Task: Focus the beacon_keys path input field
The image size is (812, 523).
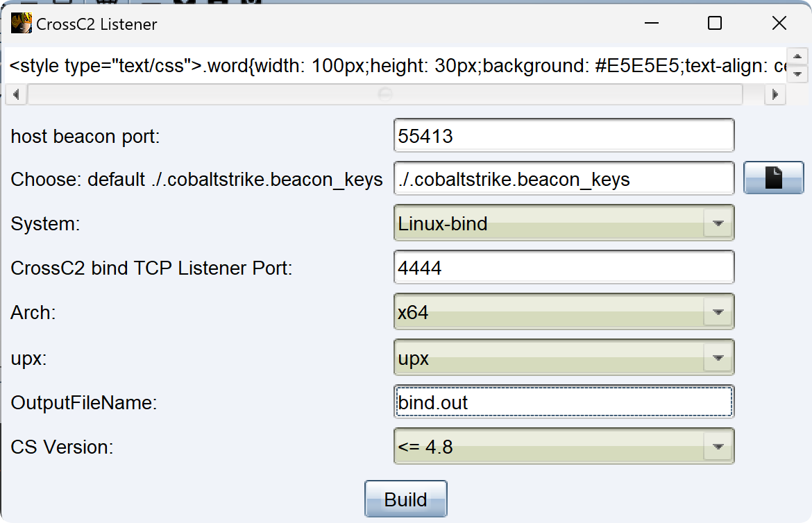Action: click(x=564, y=179)
